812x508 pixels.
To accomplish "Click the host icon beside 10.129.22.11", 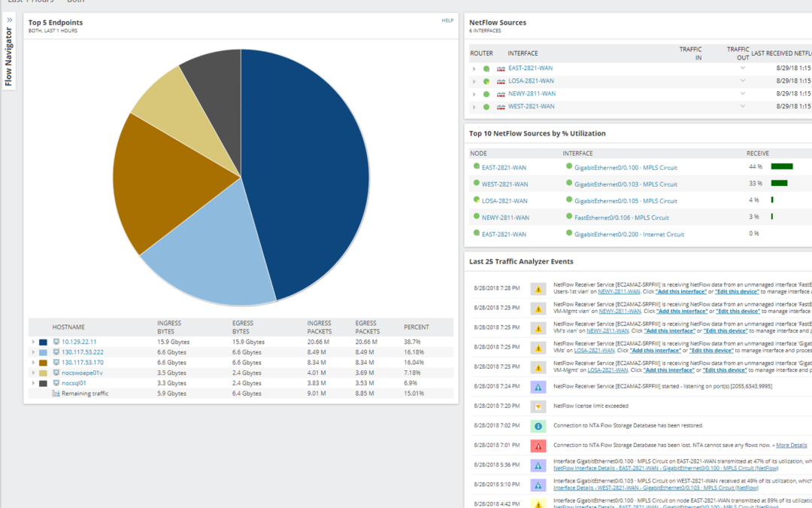I will (x=56, y=342).
